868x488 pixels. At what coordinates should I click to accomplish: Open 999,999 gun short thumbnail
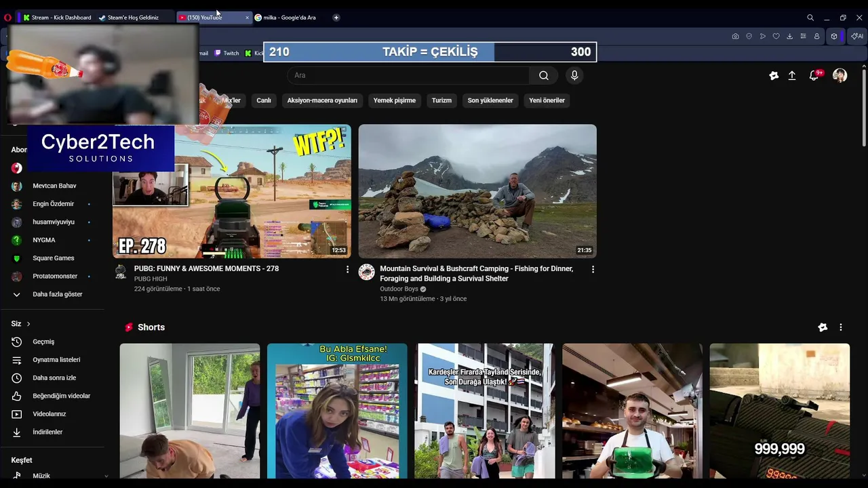779,411
